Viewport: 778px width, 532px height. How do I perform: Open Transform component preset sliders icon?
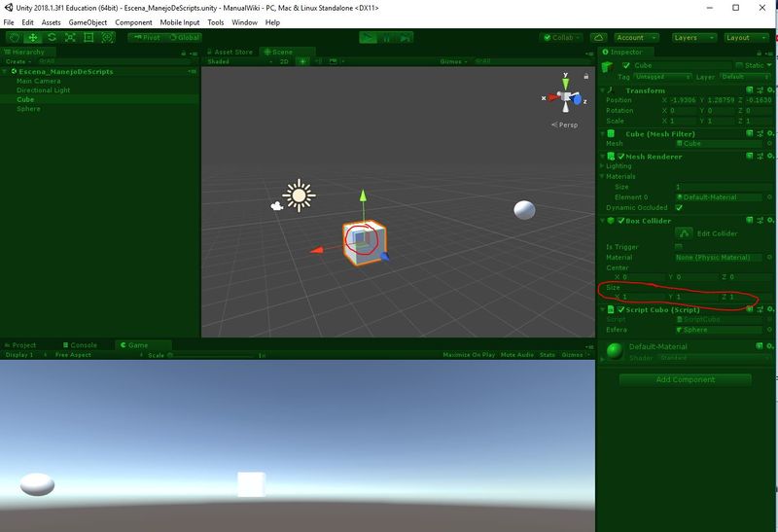760,89
